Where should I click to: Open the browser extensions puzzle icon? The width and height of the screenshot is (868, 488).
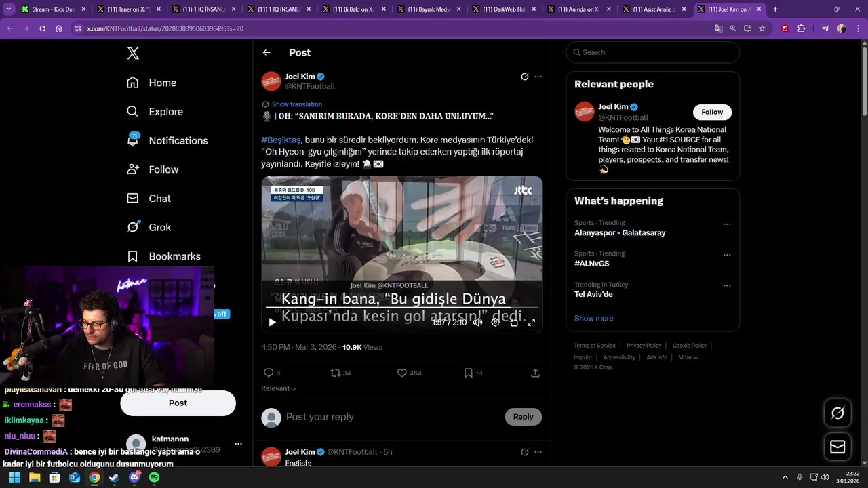click(802, 28)
